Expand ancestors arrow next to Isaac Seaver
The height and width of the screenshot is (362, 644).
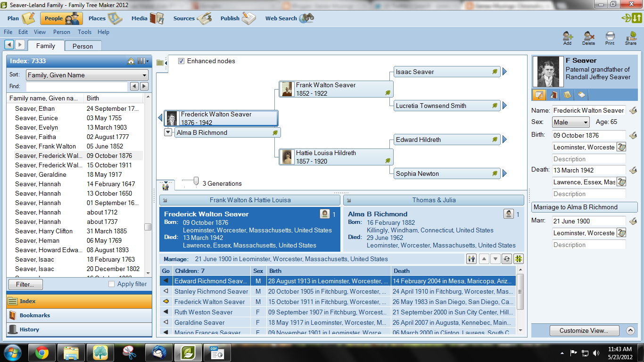(504, 72)
